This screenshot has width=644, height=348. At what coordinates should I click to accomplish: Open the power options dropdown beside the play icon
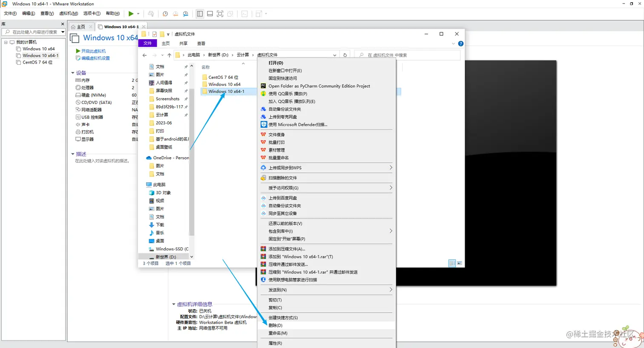pos(138,14)
